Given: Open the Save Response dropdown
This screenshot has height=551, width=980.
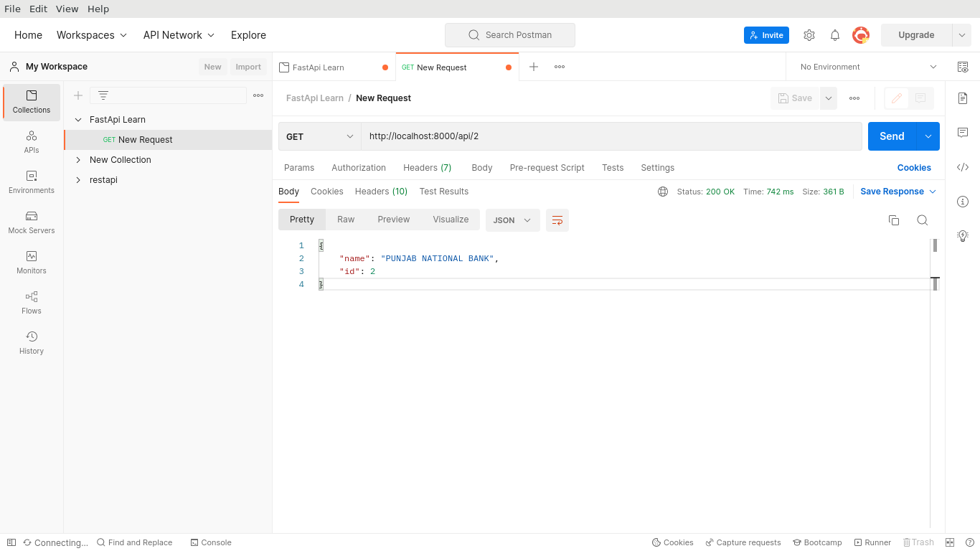Looking at the screenshot, I should pos(898,192).
